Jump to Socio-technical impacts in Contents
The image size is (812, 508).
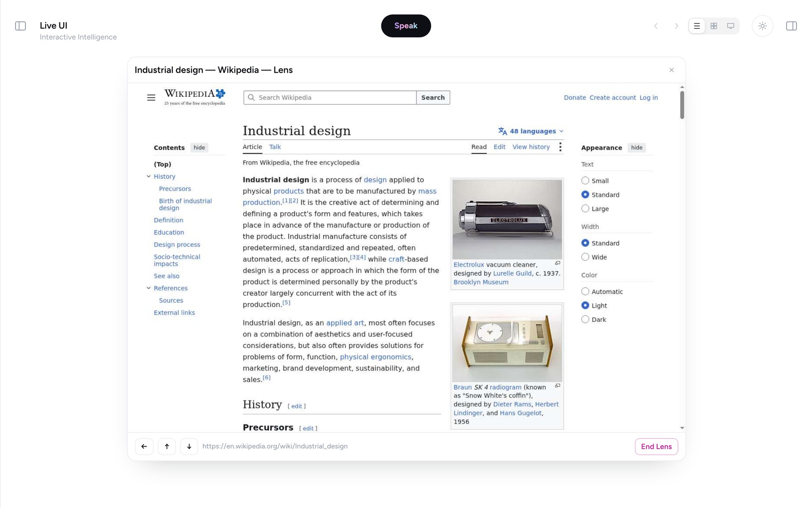point(177,260)
